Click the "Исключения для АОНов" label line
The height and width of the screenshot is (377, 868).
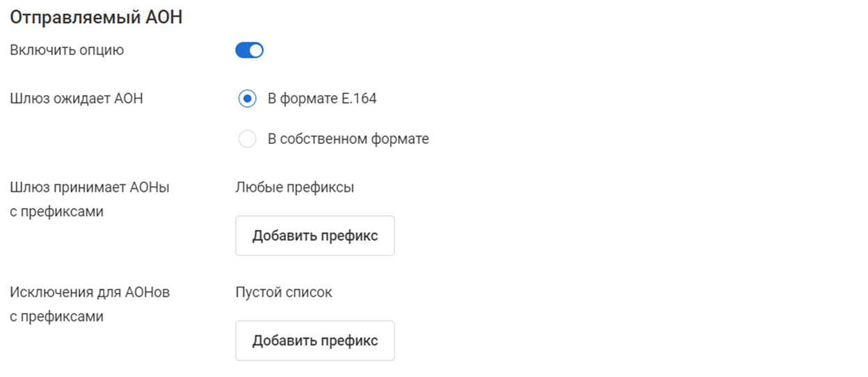(x=90, y=292)
